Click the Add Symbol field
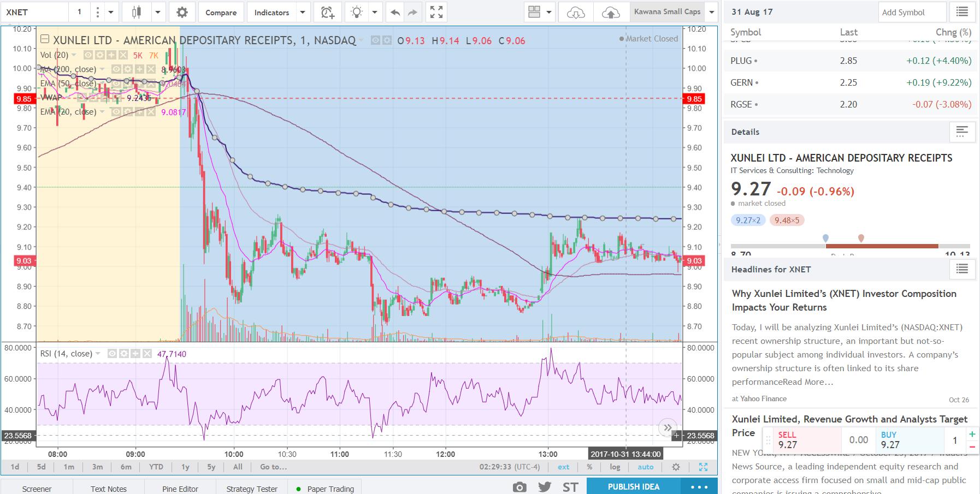The width and height of the screenshot is (980, 494). coord(912,12)
